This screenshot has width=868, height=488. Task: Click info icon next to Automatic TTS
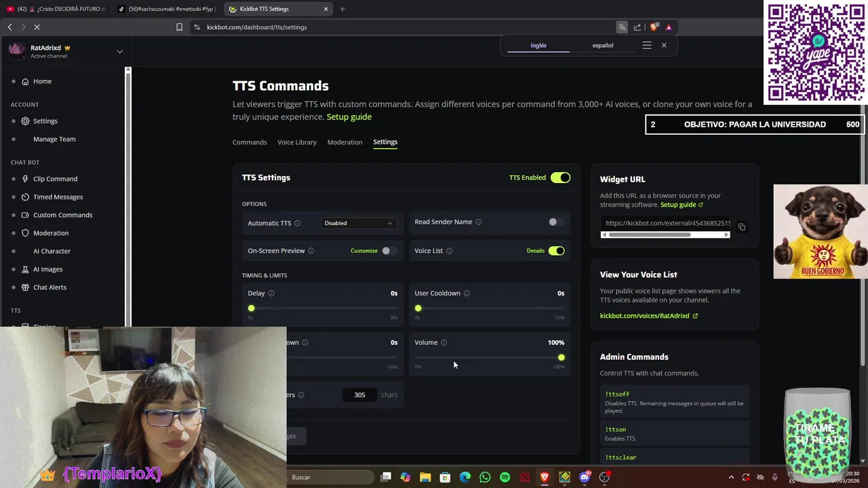(x=297, y=223)
